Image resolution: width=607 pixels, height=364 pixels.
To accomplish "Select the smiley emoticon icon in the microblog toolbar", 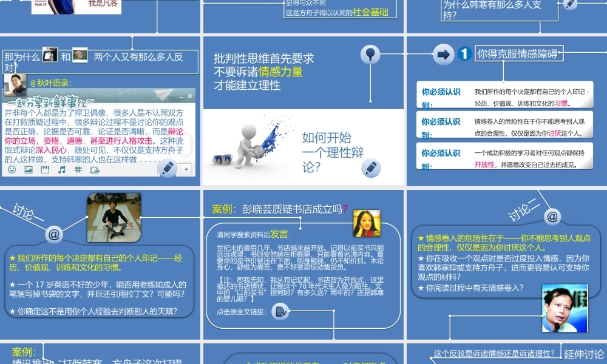I will pyautogui.click(x=12, y=169).
